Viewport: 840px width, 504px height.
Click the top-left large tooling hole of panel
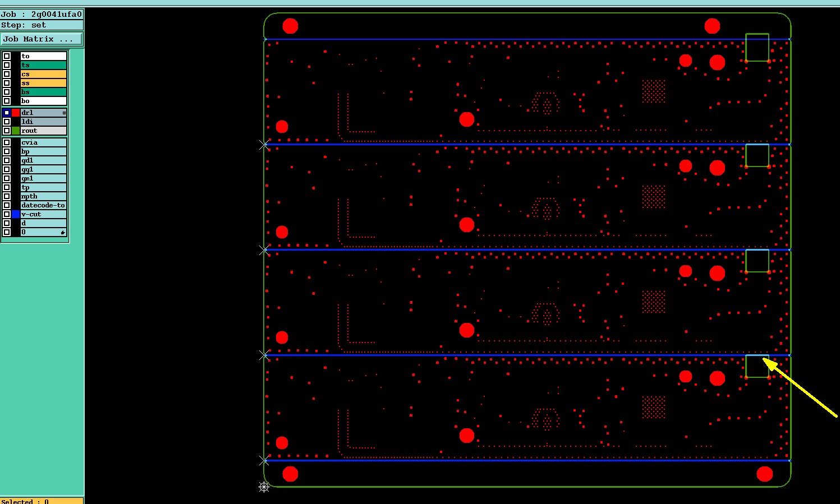[x=290, y=26]
